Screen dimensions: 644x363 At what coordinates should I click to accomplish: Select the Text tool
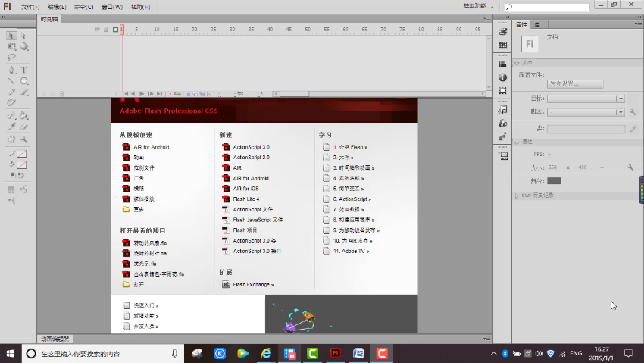[23, 70]
